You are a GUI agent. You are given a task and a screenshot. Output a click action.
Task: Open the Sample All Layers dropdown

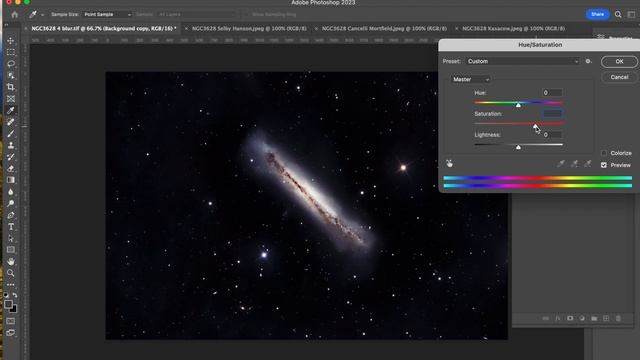point(197,15)
